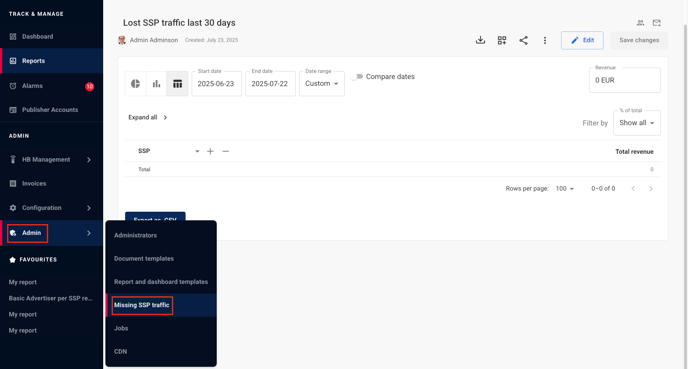Click the share report icon
Image resolution: width=688 pixels, height=369 pixels.
[x=523, y=40]
